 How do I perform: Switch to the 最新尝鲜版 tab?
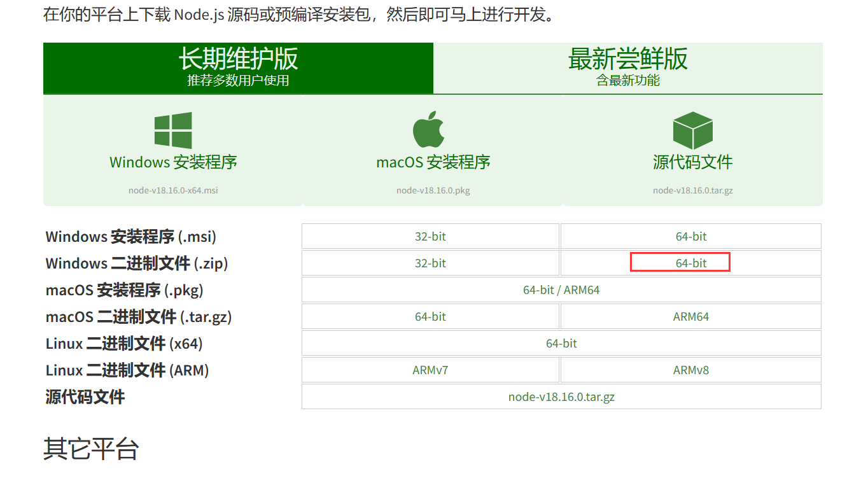pyautogui.click(x=628, y=68)
